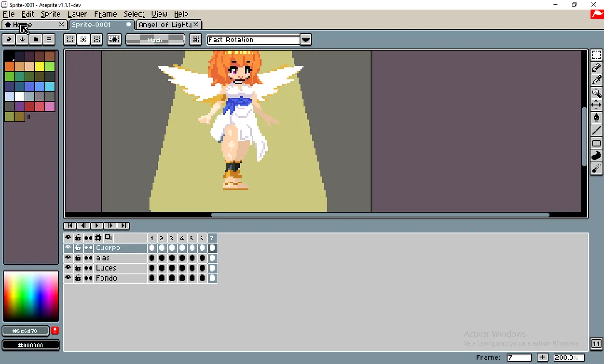Go to previous frame
The width and height of the screenshot is (604, 364).
coord(83,226)
